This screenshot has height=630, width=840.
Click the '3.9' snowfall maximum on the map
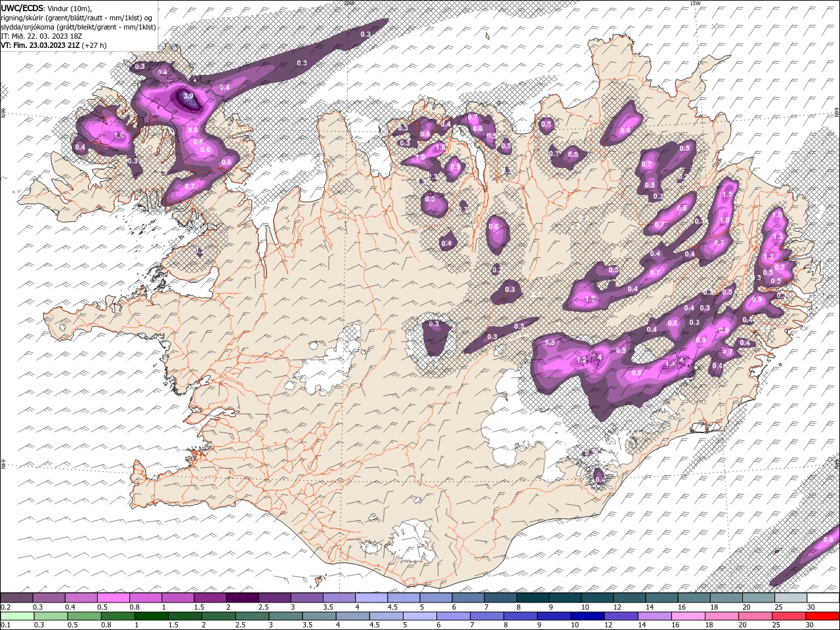click(188, 96)
